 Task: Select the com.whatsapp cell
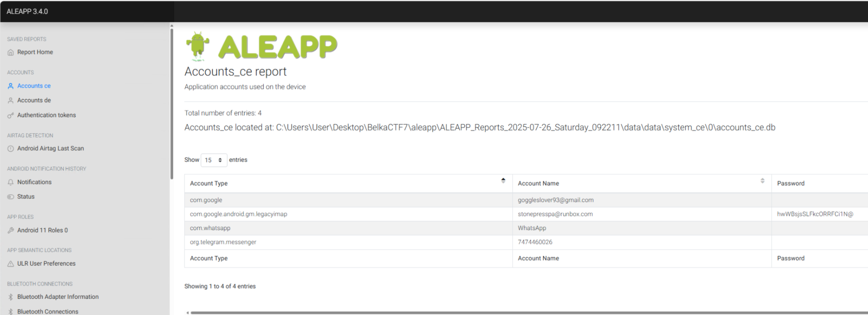[x=348, y=228]
